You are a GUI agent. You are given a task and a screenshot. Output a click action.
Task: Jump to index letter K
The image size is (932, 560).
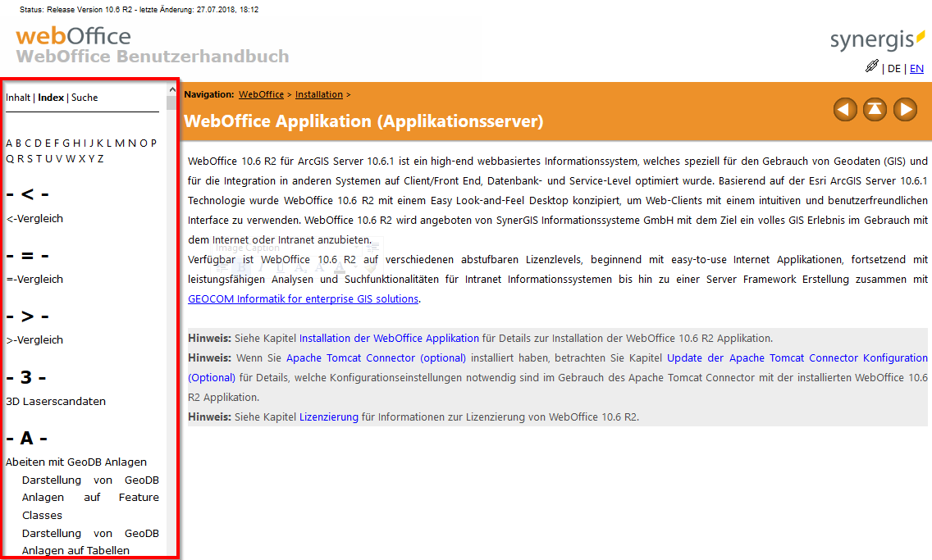pyautogui.click(x=100, y=143)
